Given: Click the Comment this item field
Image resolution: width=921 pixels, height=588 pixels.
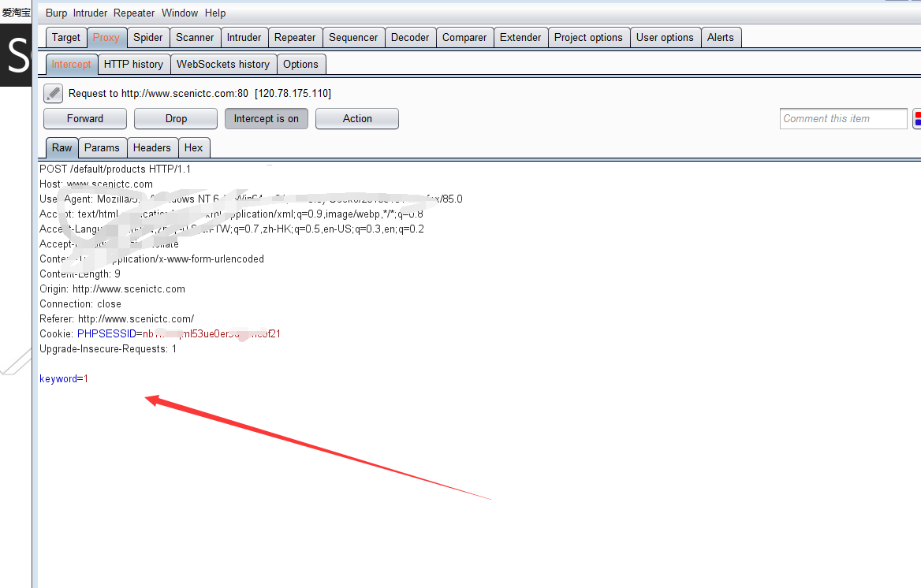Looking at the screenshot, I should [844, 119].
